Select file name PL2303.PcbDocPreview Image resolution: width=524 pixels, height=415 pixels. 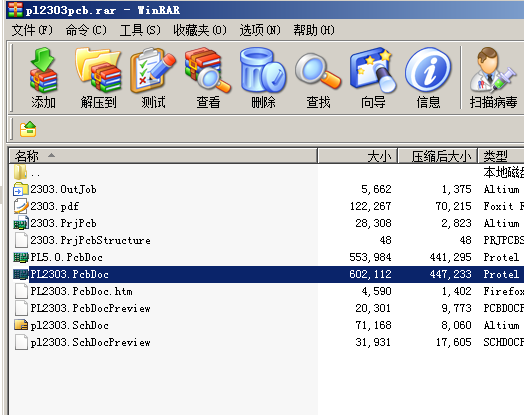(x=91, y=308)
